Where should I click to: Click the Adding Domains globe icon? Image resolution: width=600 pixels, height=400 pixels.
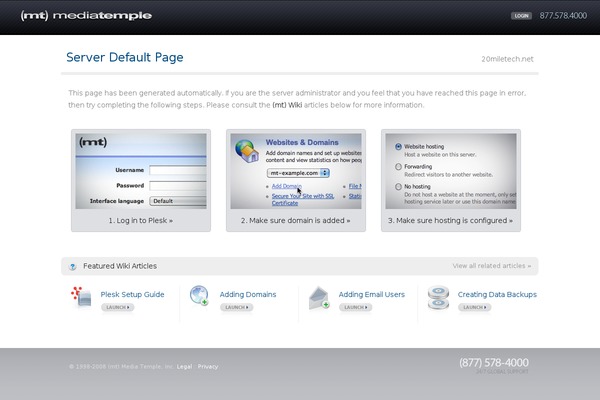tap(199, 296)
